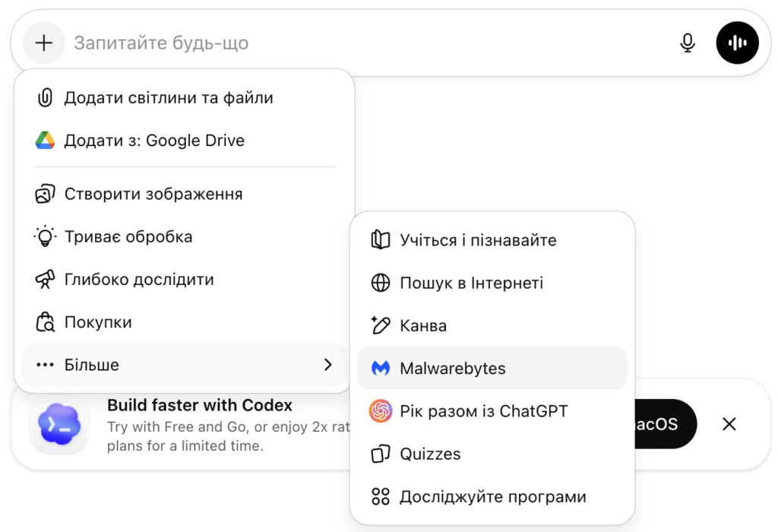Dismiss the Codex promotion banner
The width and height of the screenshot is (778, 532).
[x=729, y=424]
